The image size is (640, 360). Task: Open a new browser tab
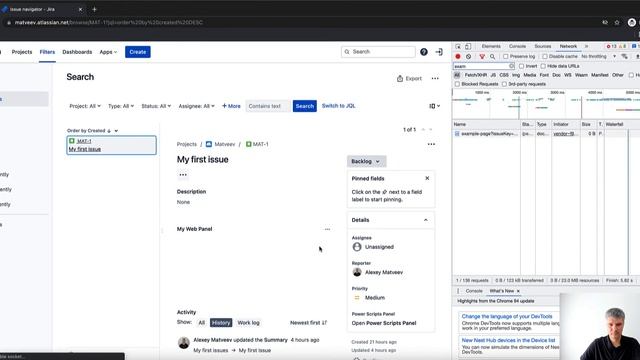(x=94, y=9)
